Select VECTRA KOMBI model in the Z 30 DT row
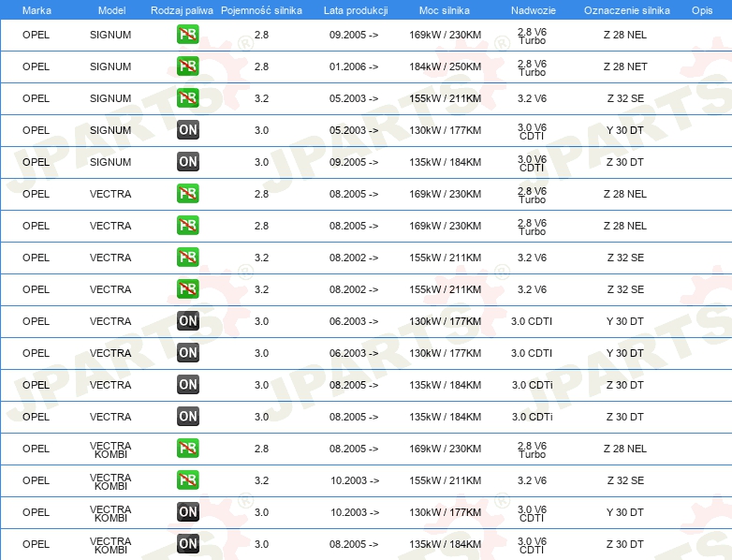The image size is (732, 560). point(110,545)
